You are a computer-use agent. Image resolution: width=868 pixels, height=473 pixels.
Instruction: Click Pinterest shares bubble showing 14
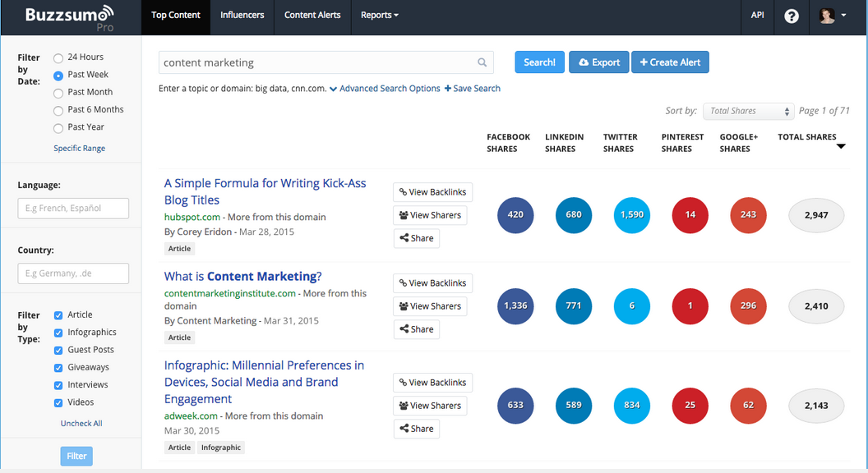click(690, 214)
